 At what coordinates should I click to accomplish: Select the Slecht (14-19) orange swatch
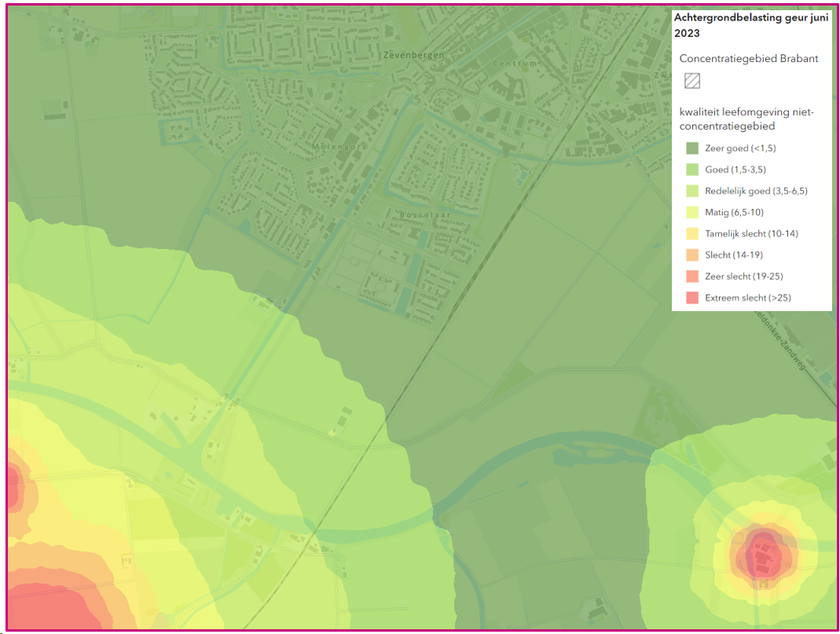click(x=692, y=255)
